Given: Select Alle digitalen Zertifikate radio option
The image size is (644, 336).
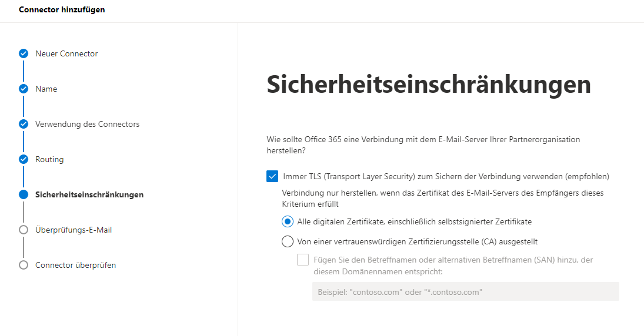Looking at the screenshot, I should (288, 221).
